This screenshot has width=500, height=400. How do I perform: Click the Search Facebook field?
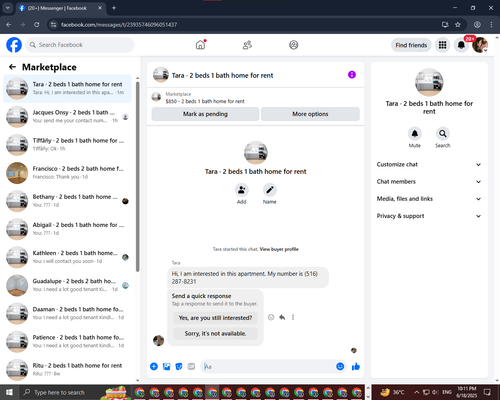click(x=80, y=45)
